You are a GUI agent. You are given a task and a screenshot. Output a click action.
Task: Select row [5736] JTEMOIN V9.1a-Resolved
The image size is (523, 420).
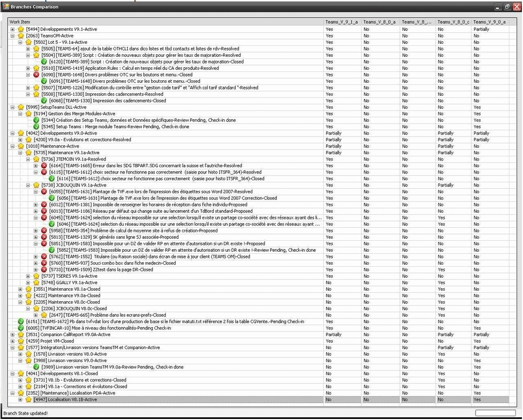259,159
